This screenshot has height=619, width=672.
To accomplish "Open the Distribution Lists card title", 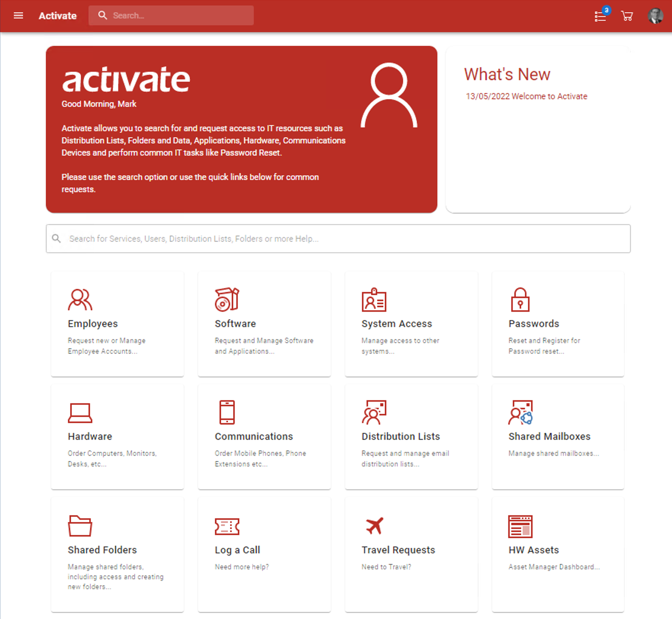I will point(401,436).
